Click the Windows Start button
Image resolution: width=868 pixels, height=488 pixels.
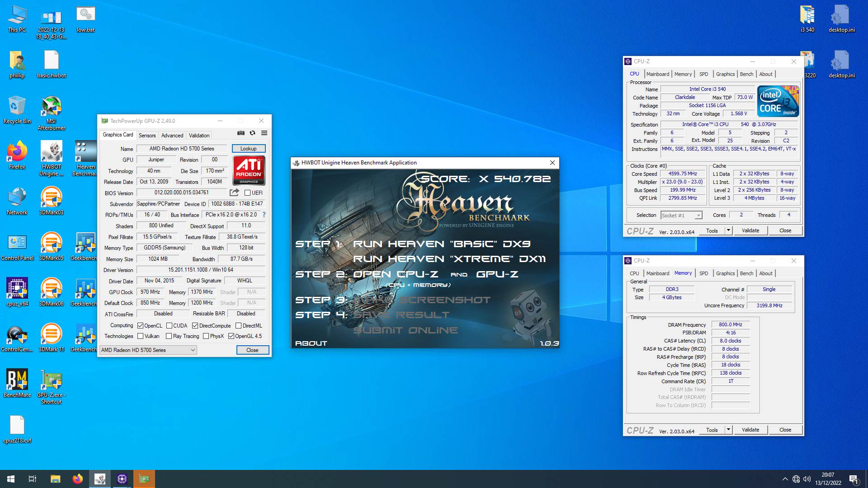coord(11,479)
